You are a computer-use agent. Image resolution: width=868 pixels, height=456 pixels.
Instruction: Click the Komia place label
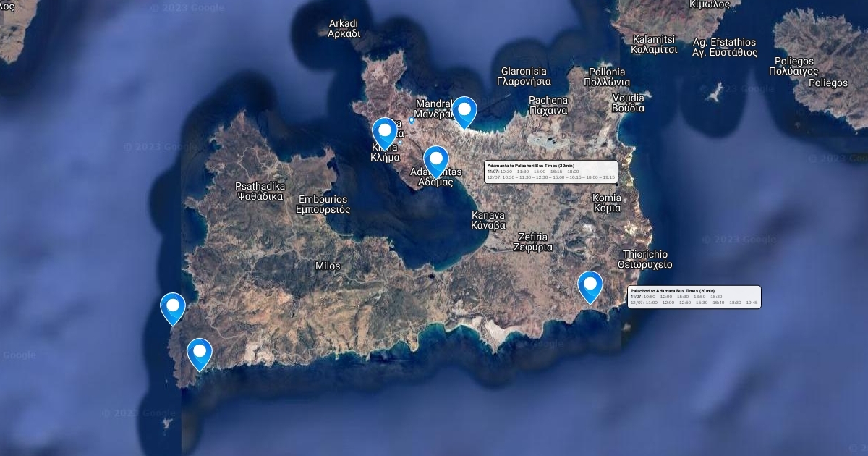pos(606,203)
